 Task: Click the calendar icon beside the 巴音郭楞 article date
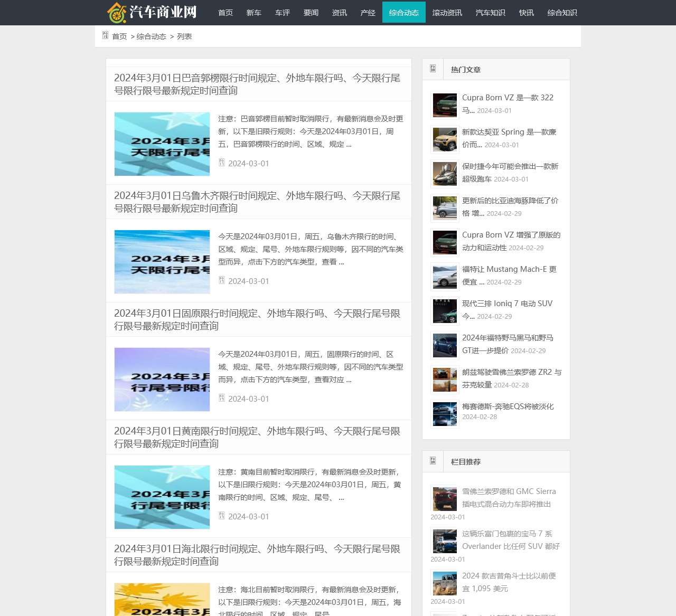(x=222, y=164)
